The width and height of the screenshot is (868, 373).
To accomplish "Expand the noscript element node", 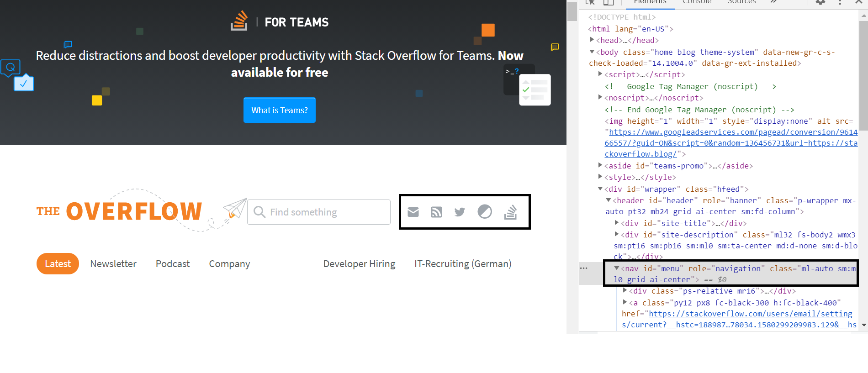I will pos(600,97).
